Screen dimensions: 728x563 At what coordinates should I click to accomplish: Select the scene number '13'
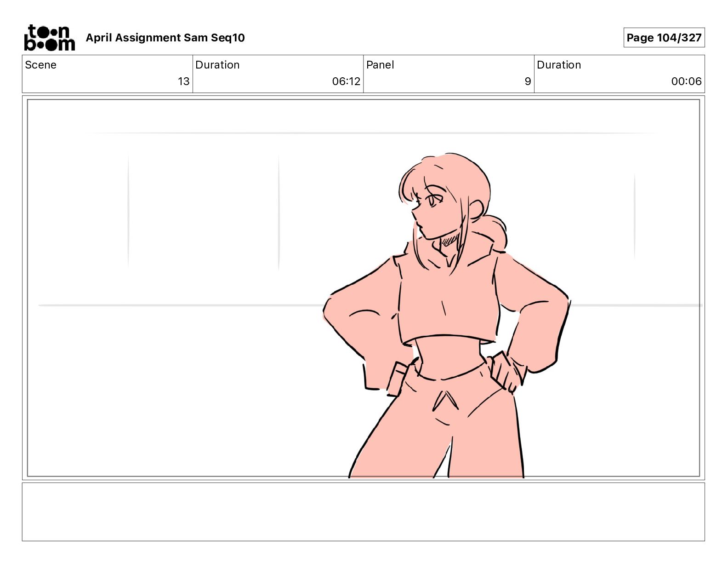(183, 81)
